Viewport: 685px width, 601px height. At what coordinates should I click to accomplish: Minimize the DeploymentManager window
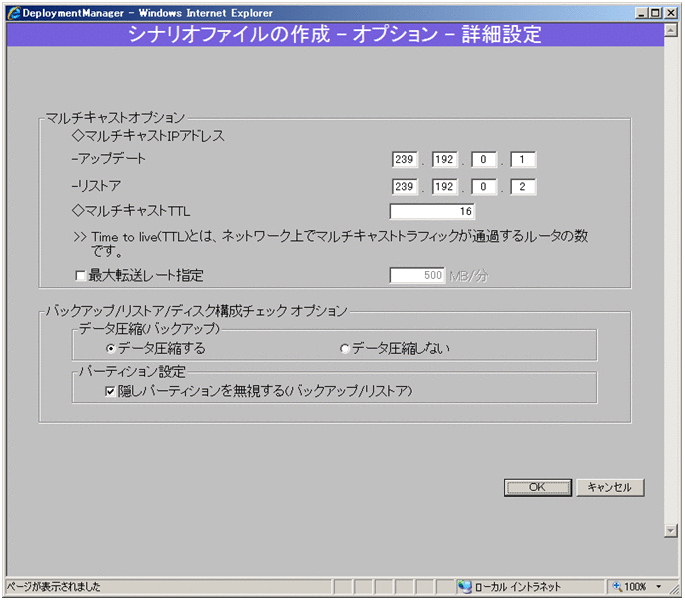click(x=641, y=13)
